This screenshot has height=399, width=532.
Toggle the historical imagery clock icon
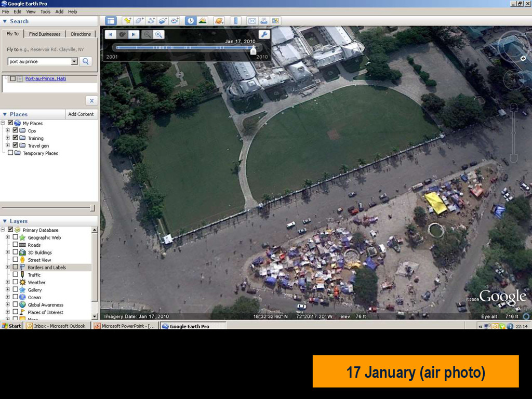(x=191, y=21)
